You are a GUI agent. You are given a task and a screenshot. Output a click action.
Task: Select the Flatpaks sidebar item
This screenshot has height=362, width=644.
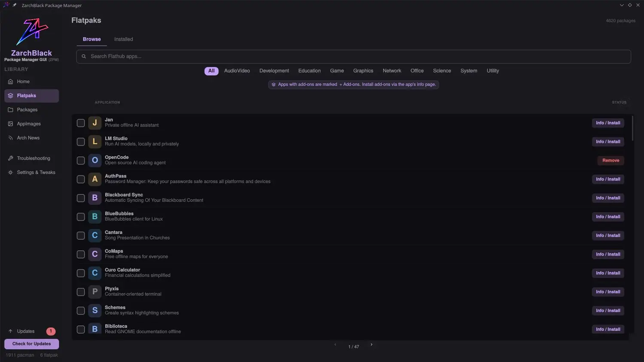coord(31,96)
